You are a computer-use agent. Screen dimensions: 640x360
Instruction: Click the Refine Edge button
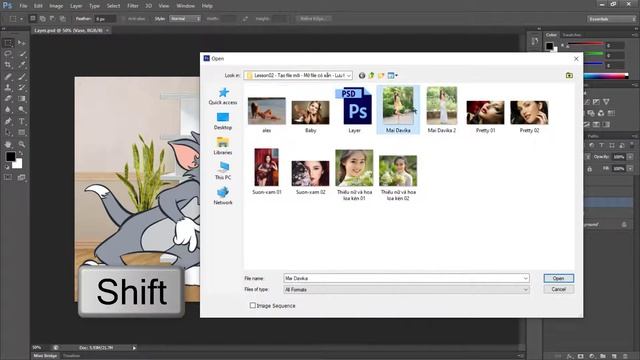pyautogui.click(x=313, y=19)
